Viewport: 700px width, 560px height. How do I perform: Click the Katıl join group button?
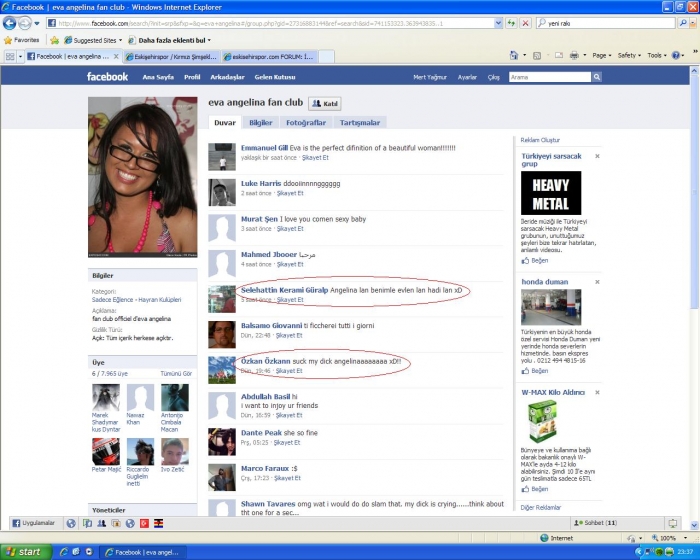click(x=325, y=104)
